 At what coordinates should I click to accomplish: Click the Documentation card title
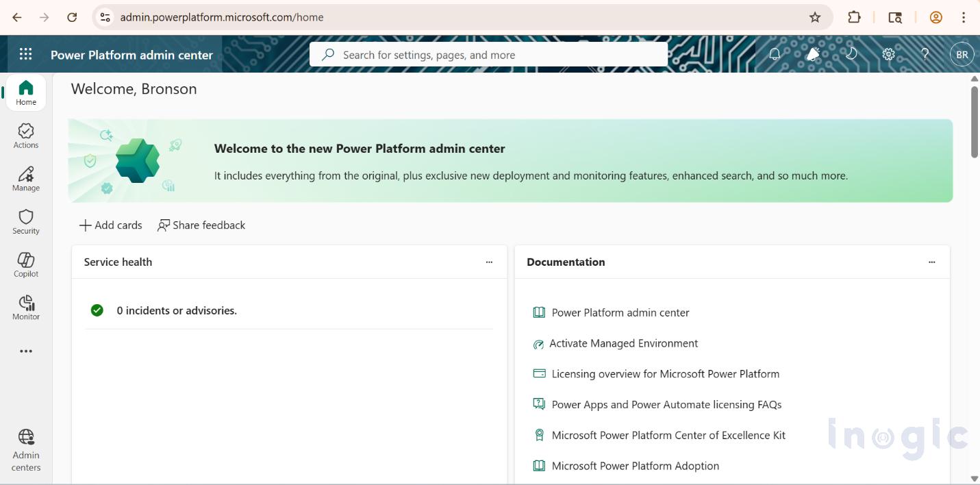[x=566, y=262]
